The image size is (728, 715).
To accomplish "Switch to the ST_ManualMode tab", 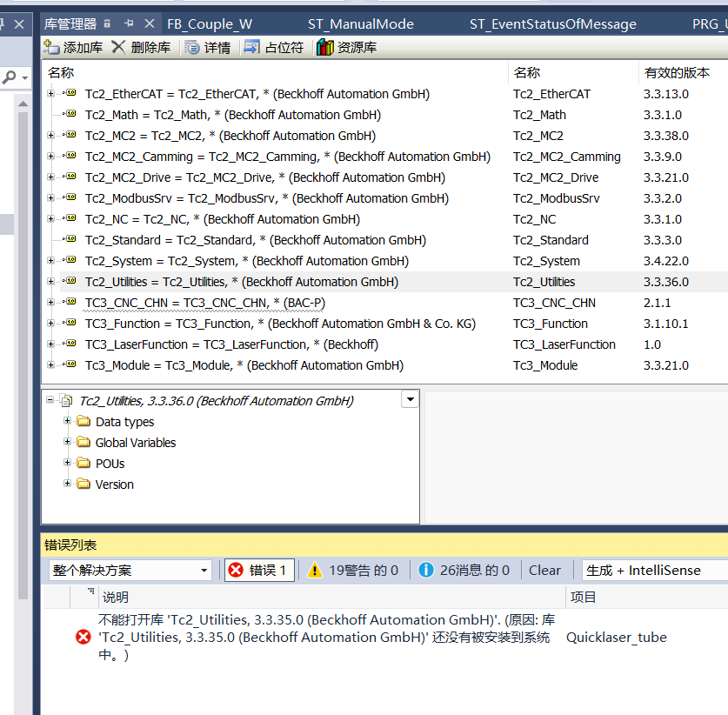I will (x=361, y=23).
